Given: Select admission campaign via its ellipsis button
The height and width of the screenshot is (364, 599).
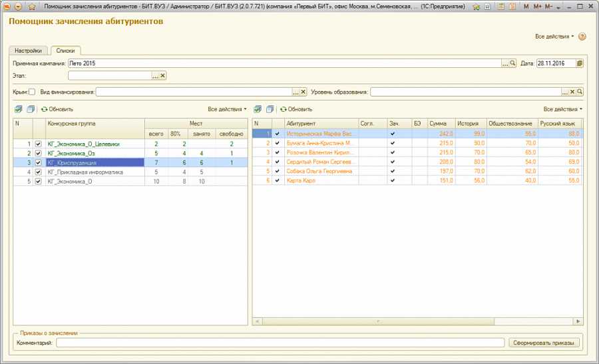Looking at the screenshot, I should tap(505, 63).
